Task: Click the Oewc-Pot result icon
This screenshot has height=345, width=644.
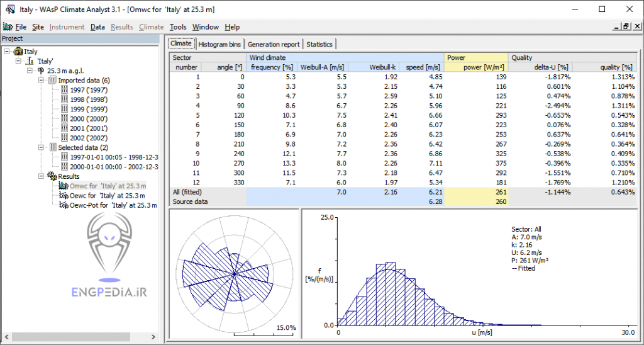Action: [63, 205]
